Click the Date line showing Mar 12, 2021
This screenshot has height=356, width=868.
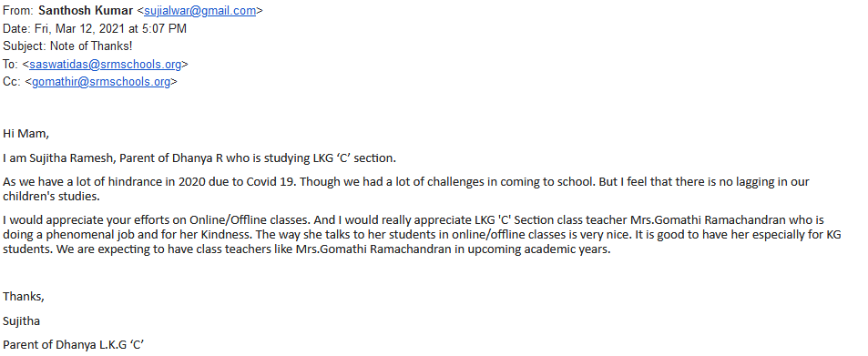pos(95,29)
